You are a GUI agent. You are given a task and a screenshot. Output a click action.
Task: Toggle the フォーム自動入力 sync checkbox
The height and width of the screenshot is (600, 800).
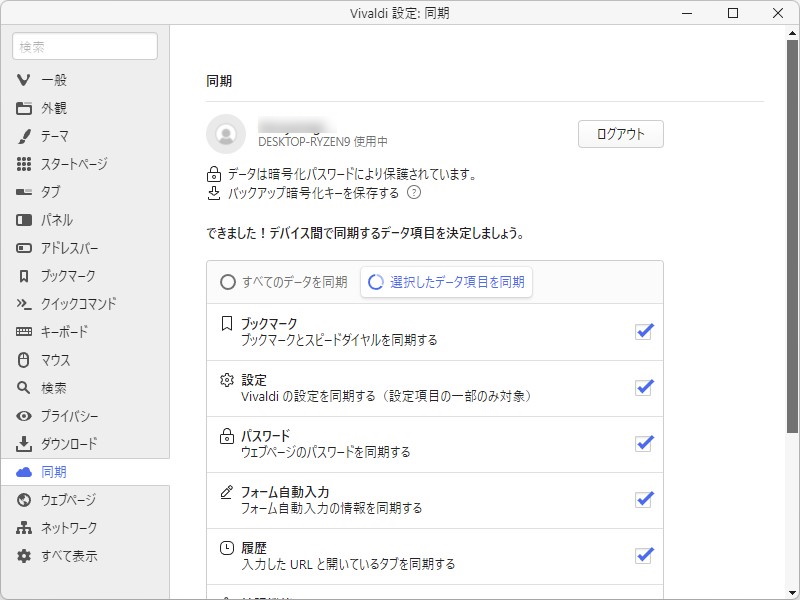click(x=643, y=500)
